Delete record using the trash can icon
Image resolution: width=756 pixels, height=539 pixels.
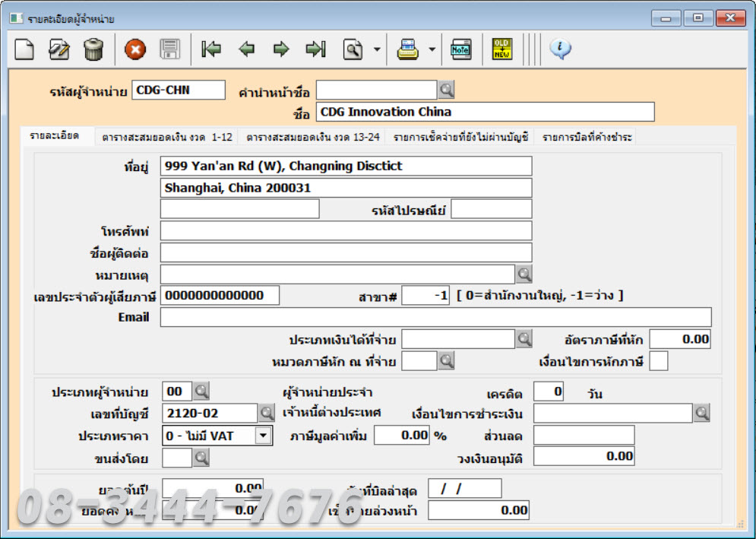pos(93,49)
